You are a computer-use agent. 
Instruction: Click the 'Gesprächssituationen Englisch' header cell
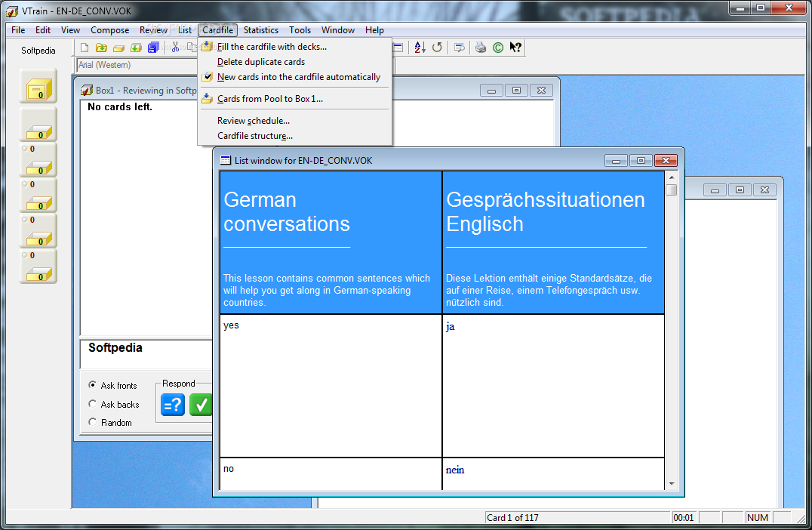[554, 242]
